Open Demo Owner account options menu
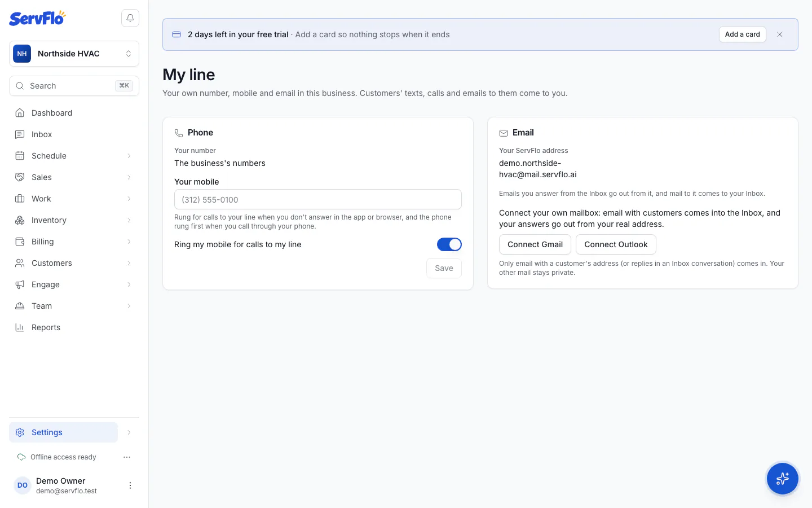Image resolution: width=812 pixels, height=508 pixels. coord(130,485)
